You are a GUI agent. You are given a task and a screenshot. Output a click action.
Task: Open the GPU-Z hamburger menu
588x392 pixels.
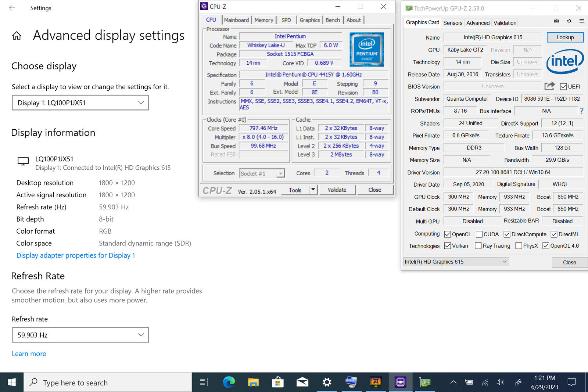[581, 21]
